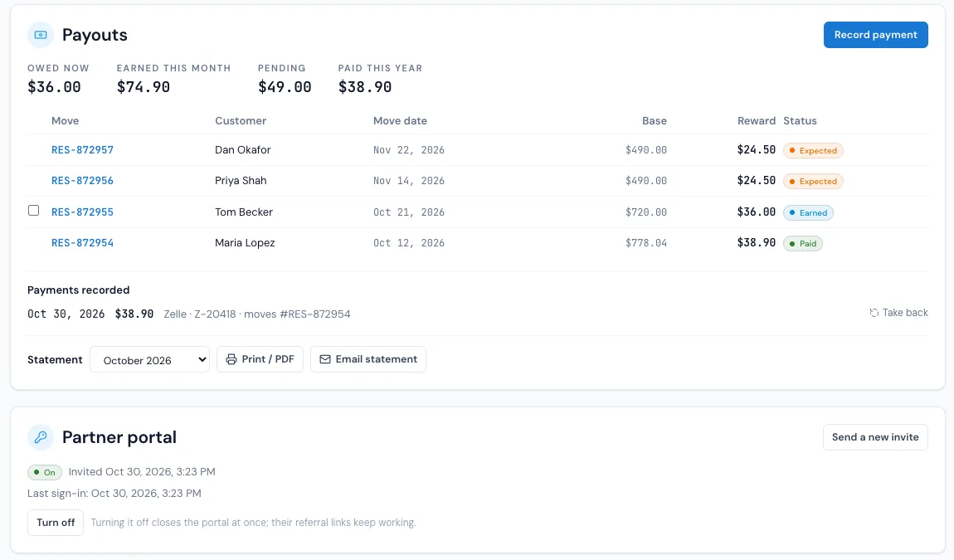This screenshot has width=954, height=560.
Task: Click the Payments recorded heading
Action: pyautogui.click(x=79, y=290)
